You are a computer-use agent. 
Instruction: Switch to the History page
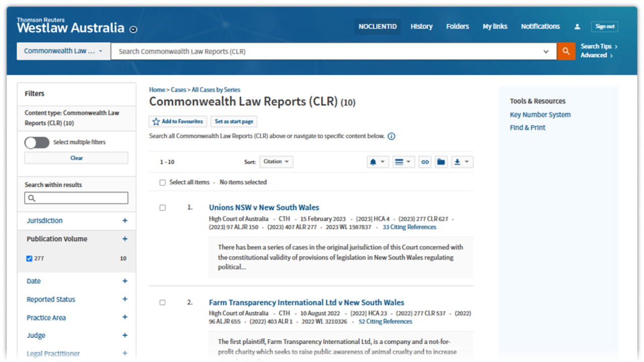[x=421, y=26]
